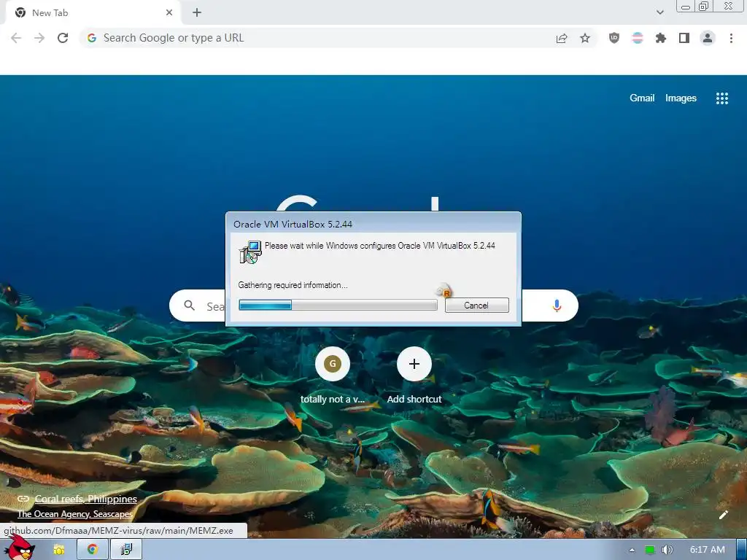Image resolution: width=747 pixels, height=560 pixels.
Task: Open The Ocean Agency, Seascapes link
Action: [x=75, y=514]
